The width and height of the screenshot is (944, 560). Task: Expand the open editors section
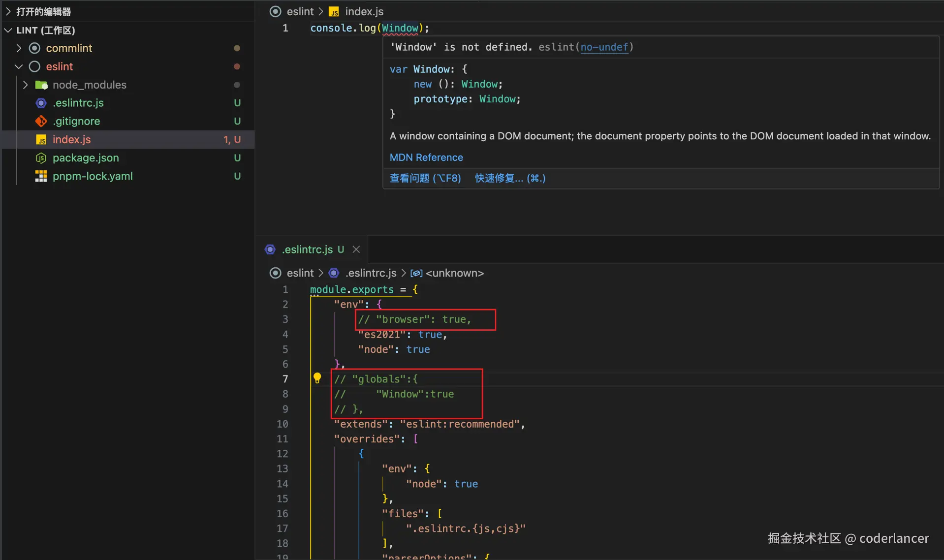[8, 11]
